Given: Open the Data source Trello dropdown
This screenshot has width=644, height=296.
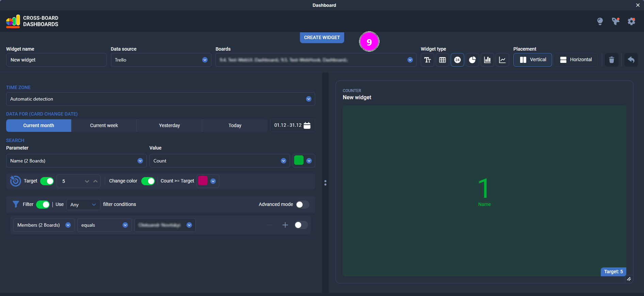Looking at the screenshot, I should click(x=161, y=60).
